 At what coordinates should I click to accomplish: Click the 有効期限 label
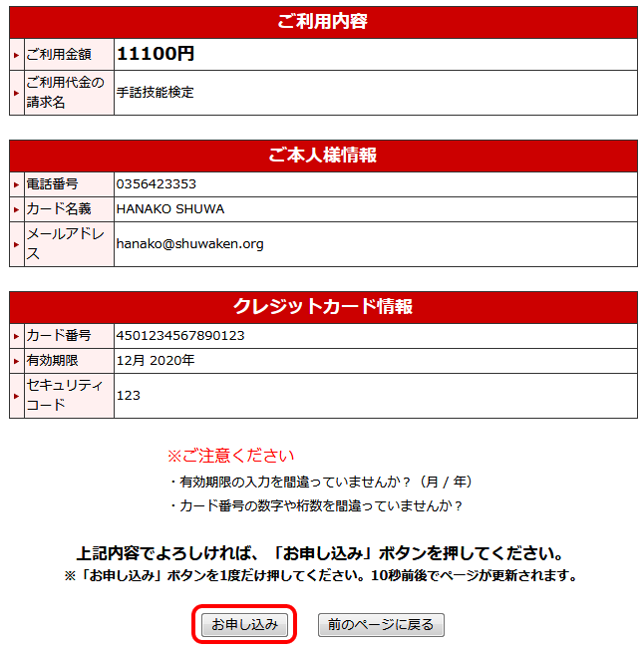pyautogui.click(x=52, y=360)
